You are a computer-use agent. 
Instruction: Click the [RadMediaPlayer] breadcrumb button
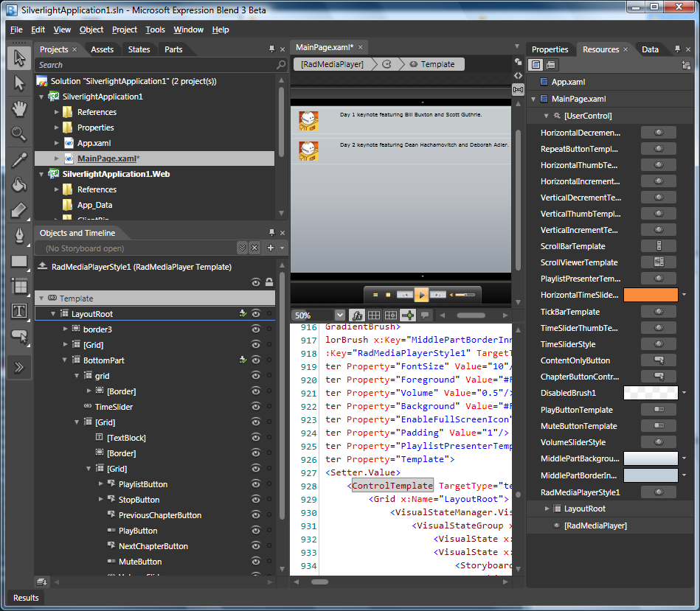(332, 64)
